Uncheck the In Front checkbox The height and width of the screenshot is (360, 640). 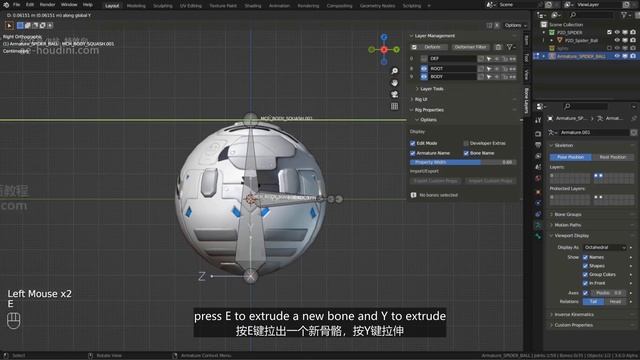[585, 283]
